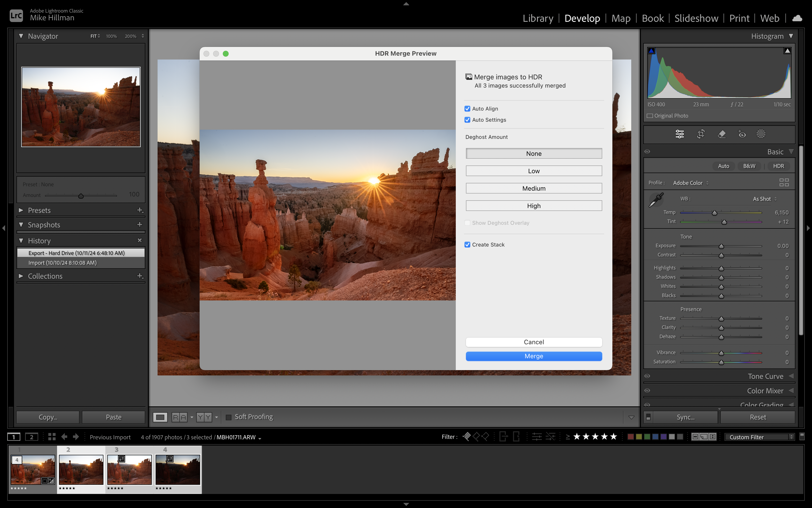The width and height of the screenshot is (812, 508).
Task: Cancel the HDR merge
Action: 534,342
